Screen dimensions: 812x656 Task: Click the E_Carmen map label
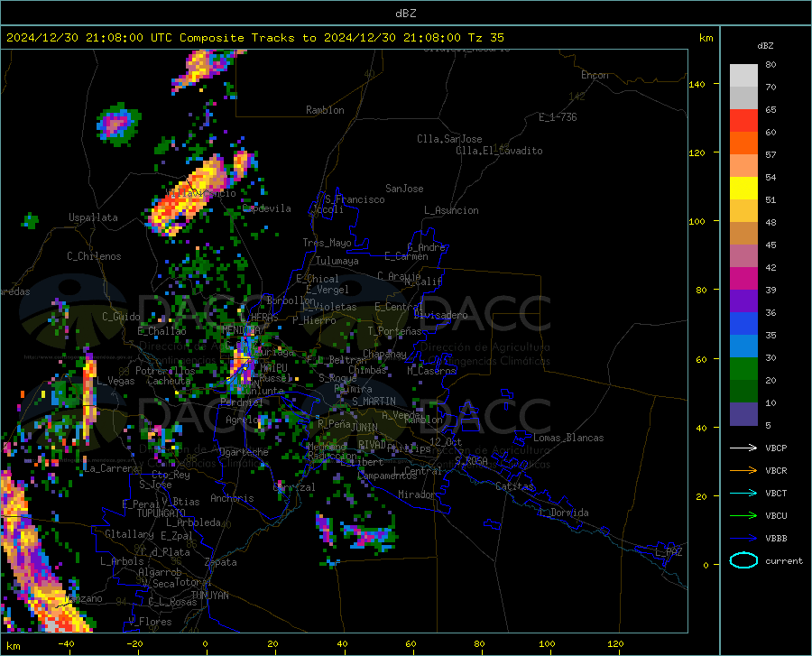pos(406,256)
